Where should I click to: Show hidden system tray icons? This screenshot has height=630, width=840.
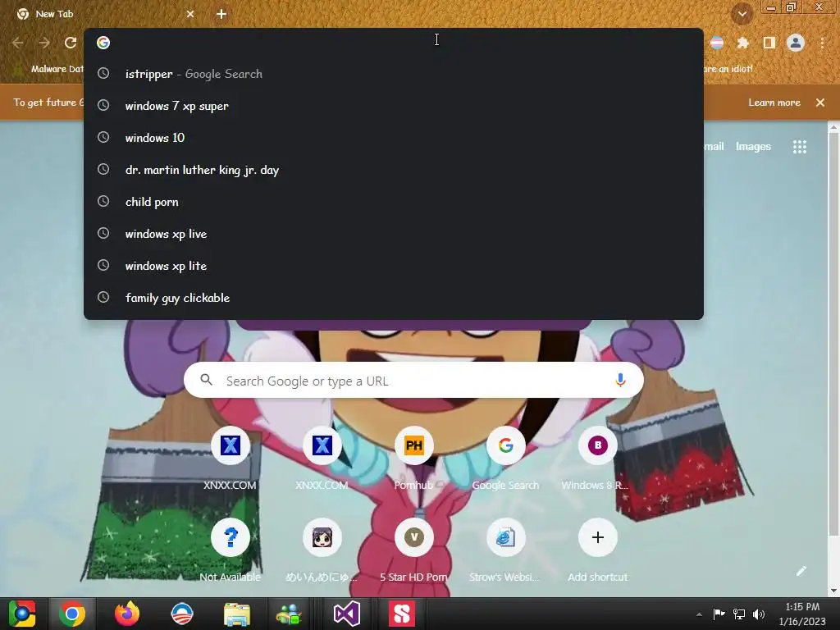pos(699,614)
